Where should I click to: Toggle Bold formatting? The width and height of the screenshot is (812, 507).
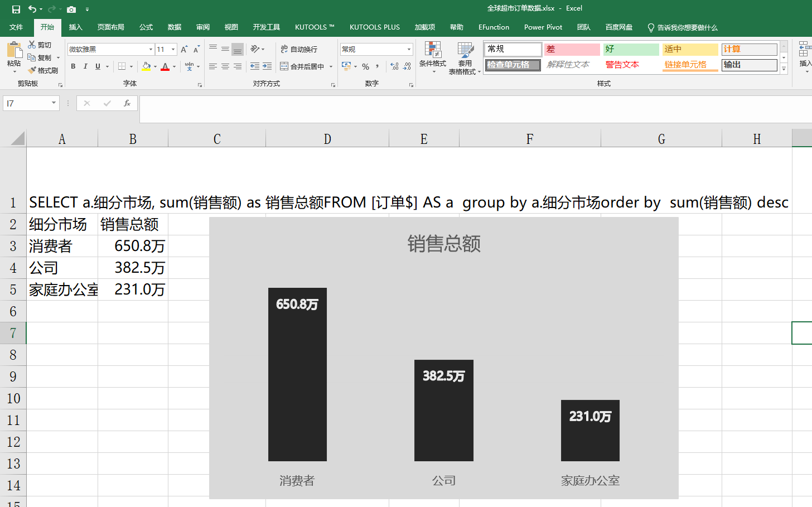(73, 66)
